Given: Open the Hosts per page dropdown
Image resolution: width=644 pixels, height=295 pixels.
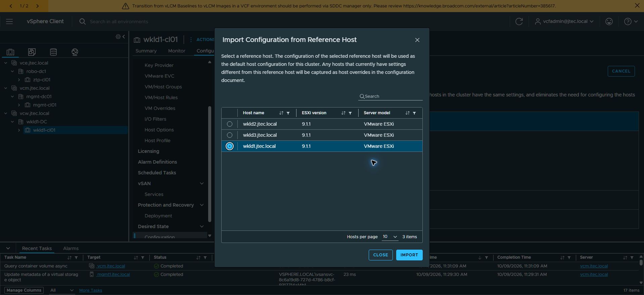Looking at the screenshot, I should (390, 237).
